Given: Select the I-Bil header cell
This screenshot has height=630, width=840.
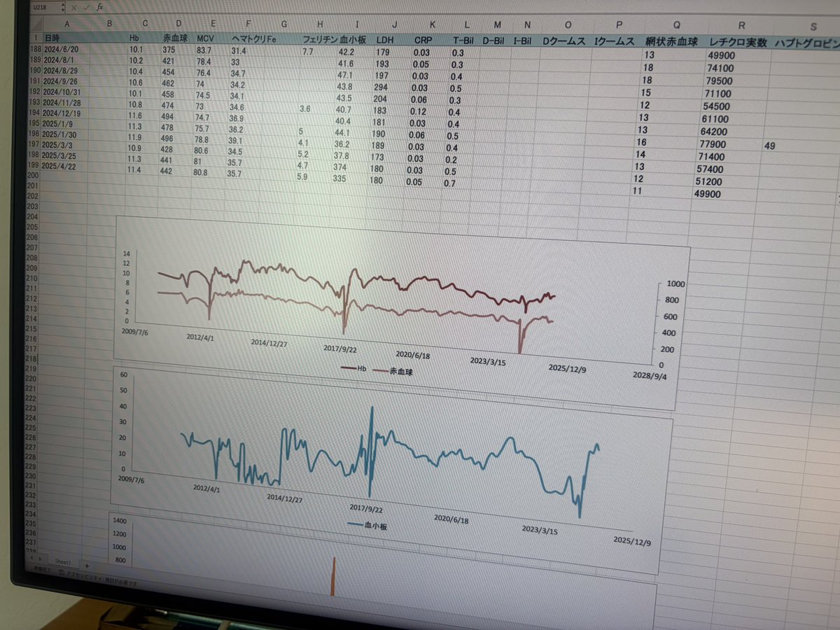Looking at the screenshot, I should (x=526, y=41).
